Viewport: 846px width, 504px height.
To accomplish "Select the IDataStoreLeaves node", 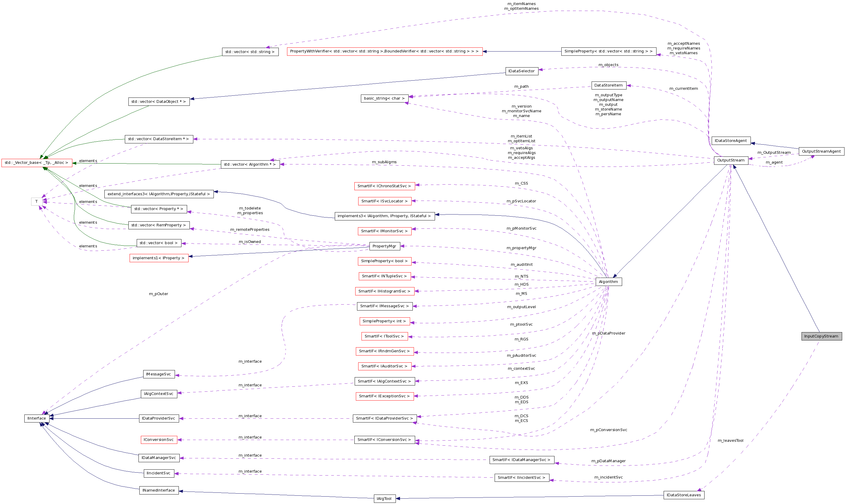I will coord(684,495).
